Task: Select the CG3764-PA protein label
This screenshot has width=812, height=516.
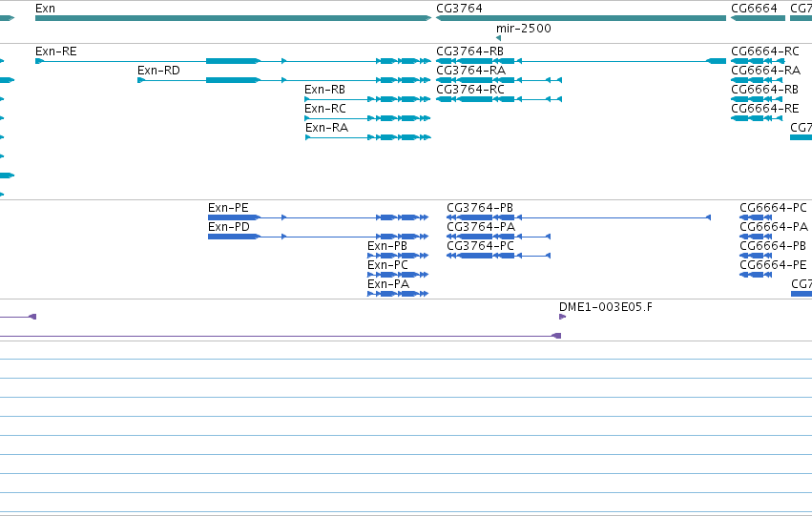Action: [481, 227]
